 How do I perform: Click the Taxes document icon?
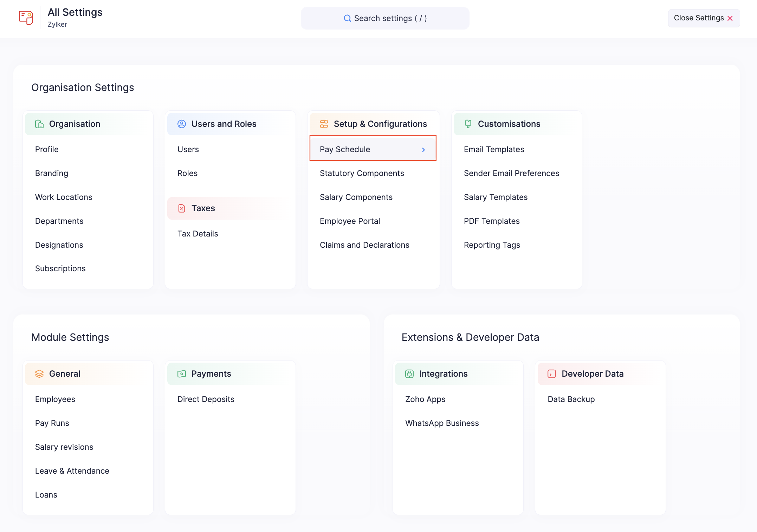pyautogui.click(x=182, y=208)
